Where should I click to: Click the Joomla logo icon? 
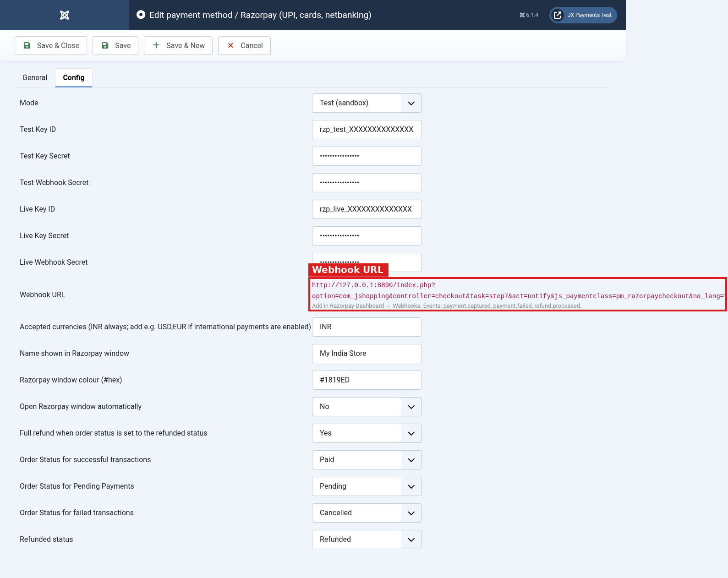click(65, 15)
